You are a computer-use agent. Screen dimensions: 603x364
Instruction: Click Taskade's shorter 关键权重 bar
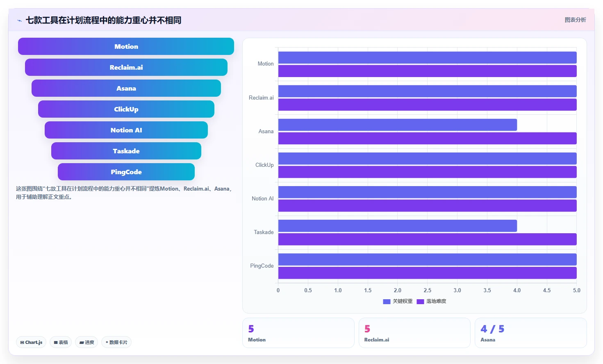click(x=398, y=225)
